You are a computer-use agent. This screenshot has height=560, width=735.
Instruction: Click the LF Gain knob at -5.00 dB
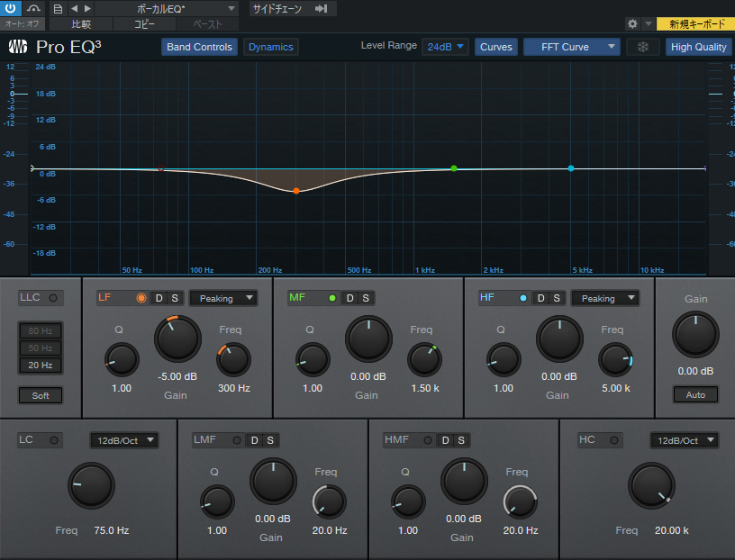coord(177,339)
